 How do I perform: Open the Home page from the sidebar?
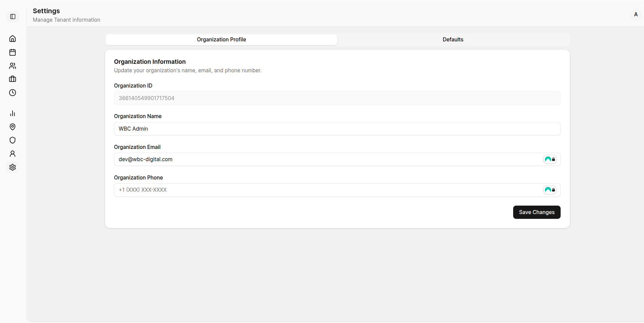(x=13, y=38)
